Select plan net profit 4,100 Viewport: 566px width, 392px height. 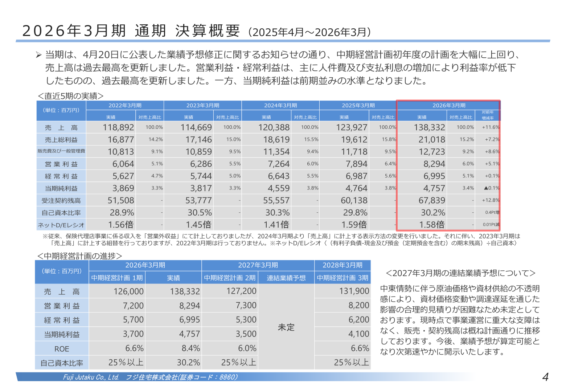(359, 334)
